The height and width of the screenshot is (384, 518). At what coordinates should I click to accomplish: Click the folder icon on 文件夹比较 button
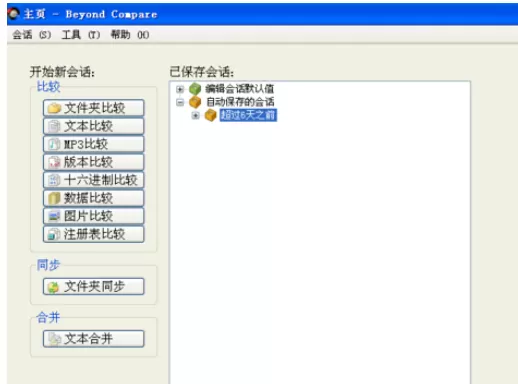(54, 108)
